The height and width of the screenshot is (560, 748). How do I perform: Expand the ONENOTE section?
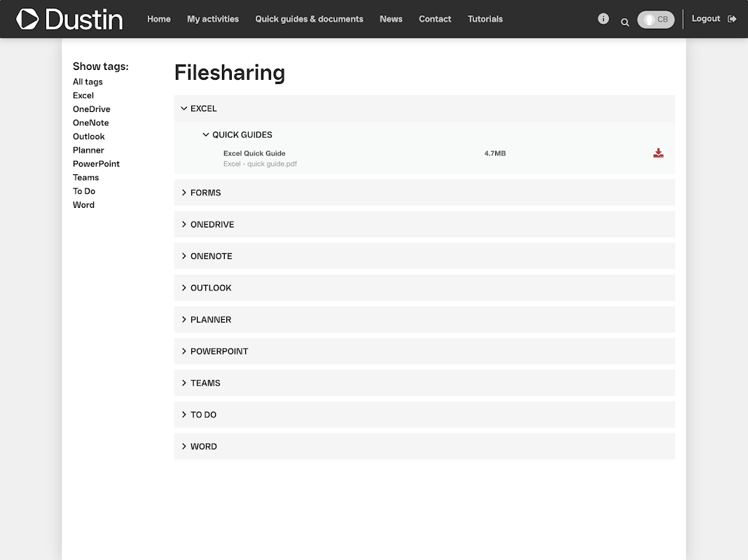click(x=424, y=256)
